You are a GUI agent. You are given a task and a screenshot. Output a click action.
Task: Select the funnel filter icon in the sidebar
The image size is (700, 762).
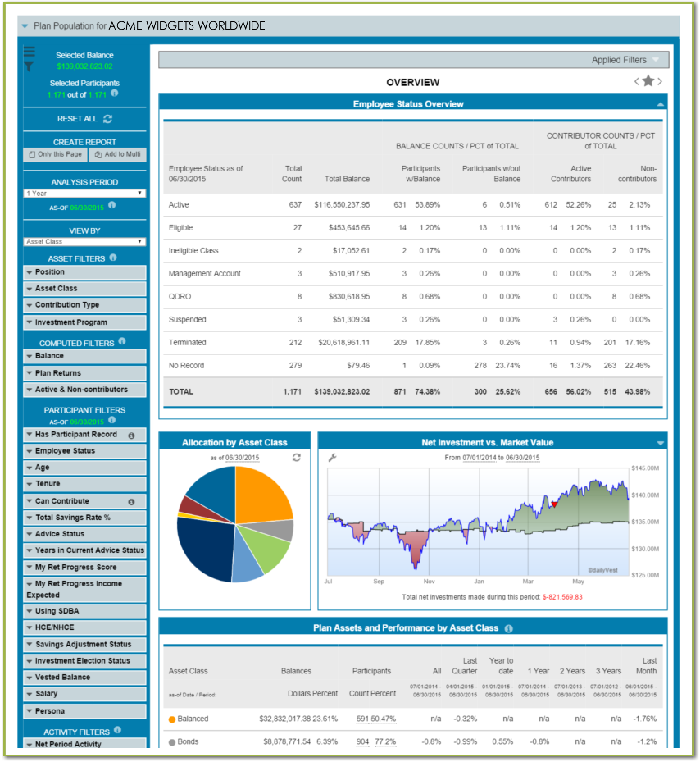pyautogui.click(x=30, y=66)
